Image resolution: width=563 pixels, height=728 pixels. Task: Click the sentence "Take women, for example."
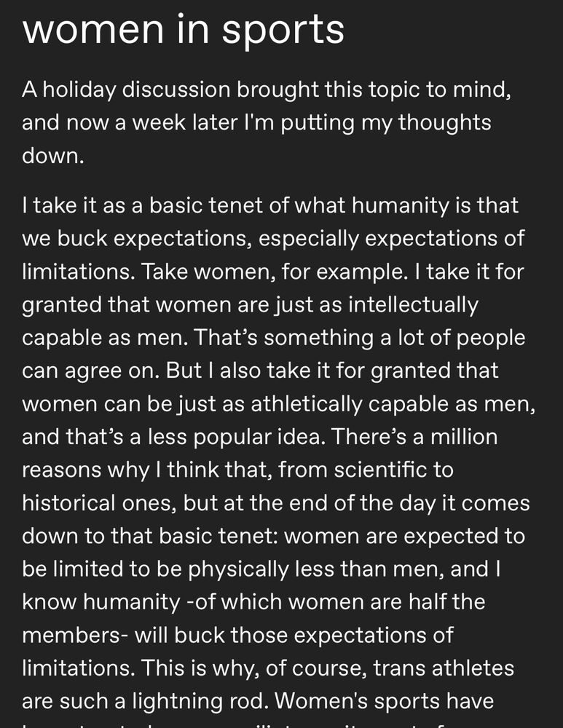point(274,272)
